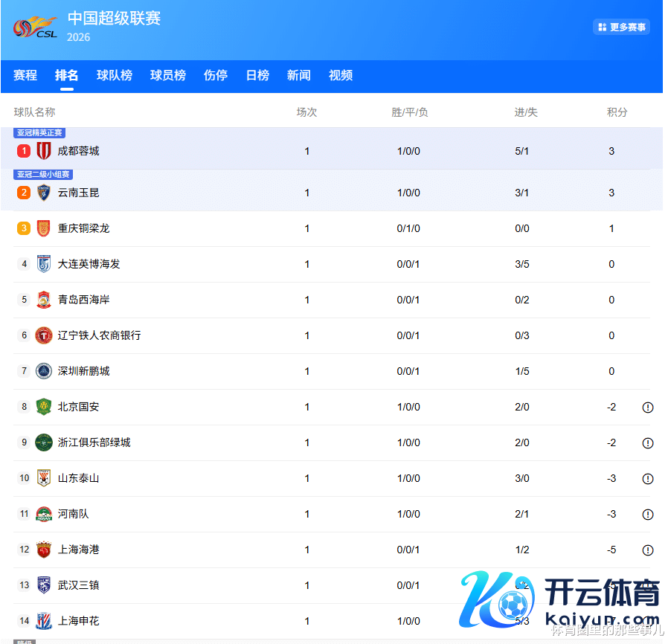Screen dimensions: 671x644
Task: Click Dalian Yingbo (大连英博海发) team logo
Action: 44,264
